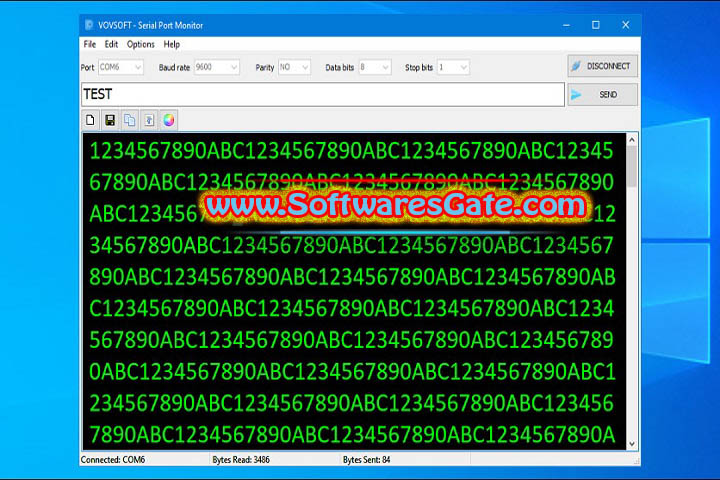This screenshot has width=720, height=480.
Task: Click the vertical scrollbar thumb
Action: click(x=632, y=166)
